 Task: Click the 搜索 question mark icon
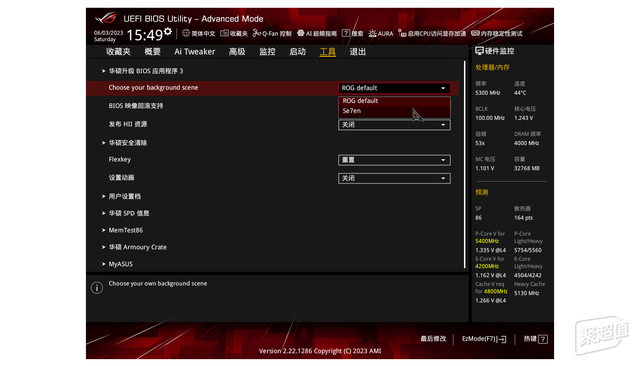coord(346,33)
